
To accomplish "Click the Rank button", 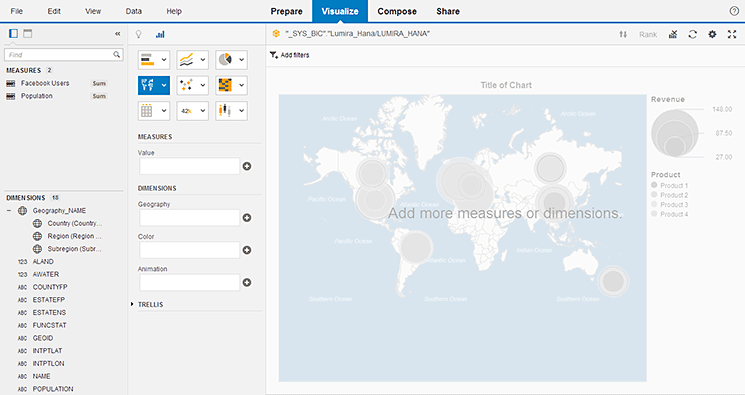I will [648, 34].
